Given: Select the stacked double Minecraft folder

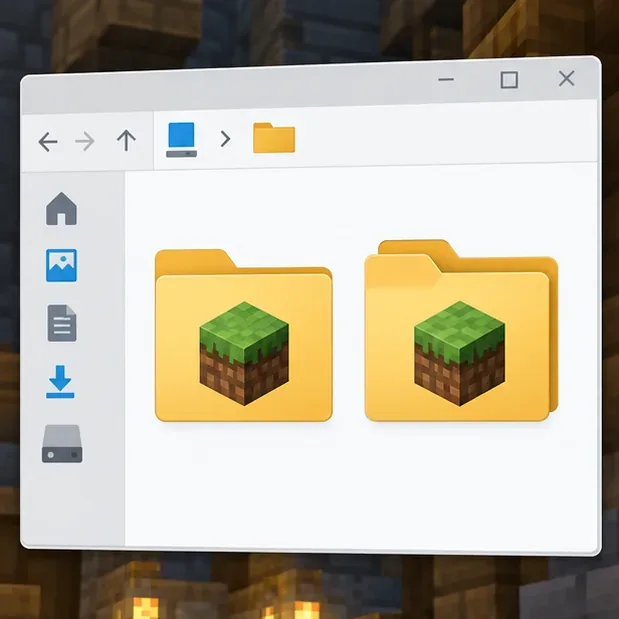Looking at the screenshot, I should pyautogui.click(x=461, y=330).
